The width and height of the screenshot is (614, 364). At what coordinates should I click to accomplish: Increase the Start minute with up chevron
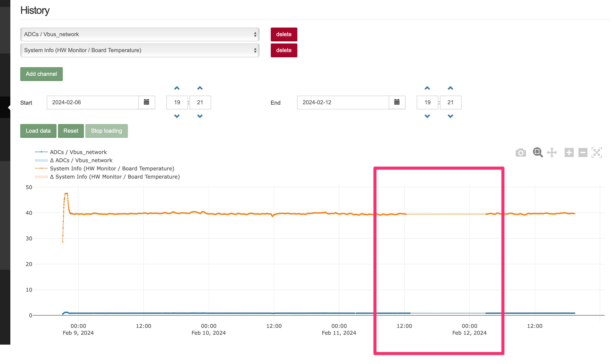(200, 88)
